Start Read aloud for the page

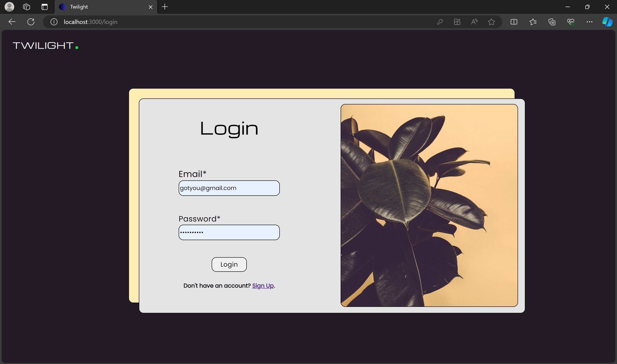pyautogui.click(x=474, y=22)
